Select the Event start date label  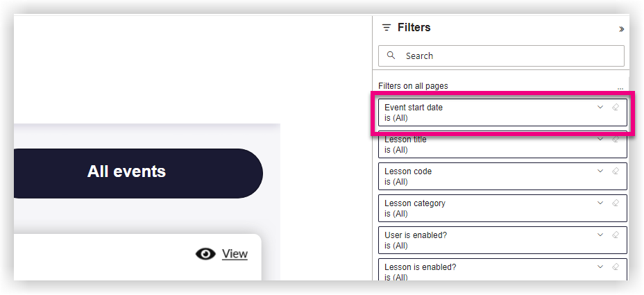coord(414,107)
